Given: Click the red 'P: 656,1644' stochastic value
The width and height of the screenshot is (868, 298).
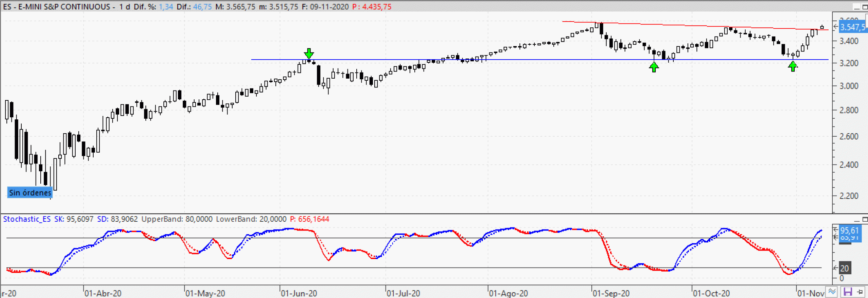Looking at the screenshot, I should coord(310,219).
